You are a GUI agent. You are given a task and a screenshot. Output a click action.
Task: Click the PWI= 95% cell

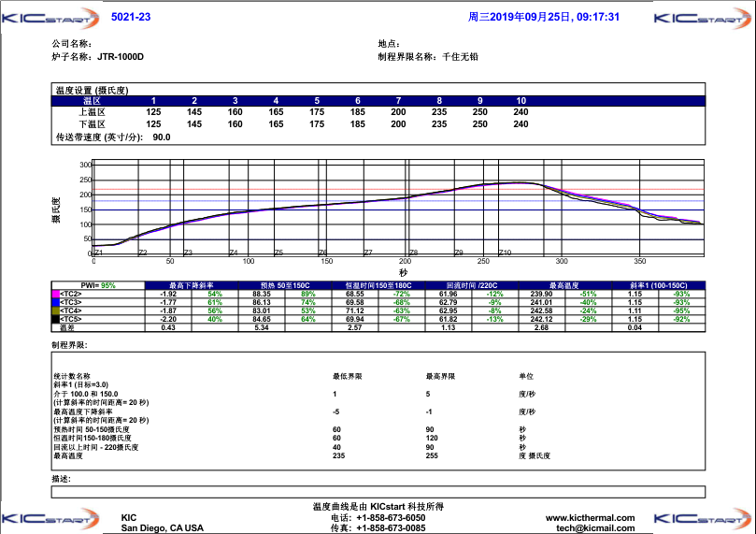[x=98, y=285]
